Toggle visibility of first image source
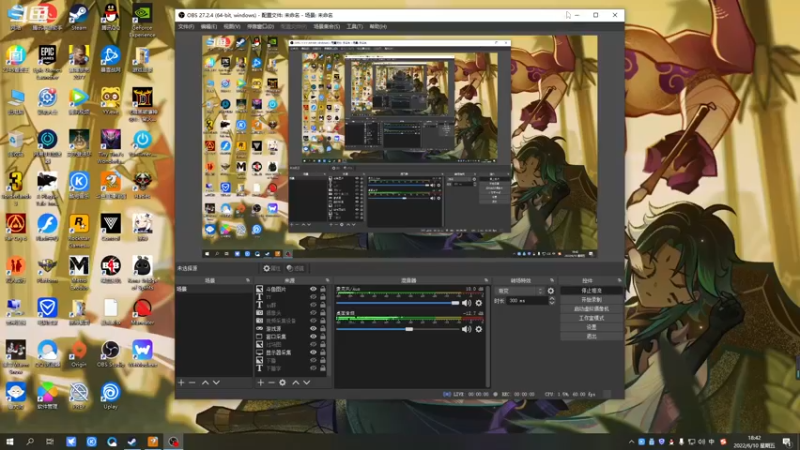Image resolution: width=800 pixels, height=450 pixels. [x=313, y=289]
